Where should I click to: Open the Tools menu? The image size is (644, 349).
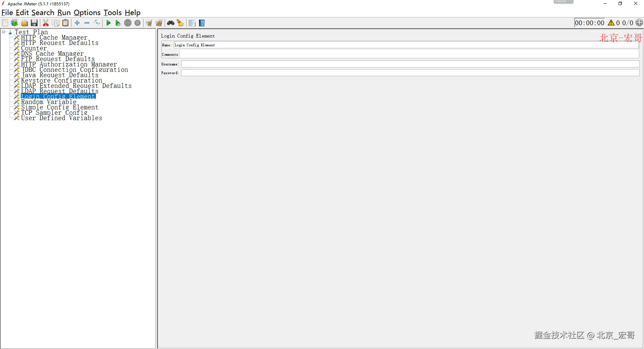tap(113, 13)
